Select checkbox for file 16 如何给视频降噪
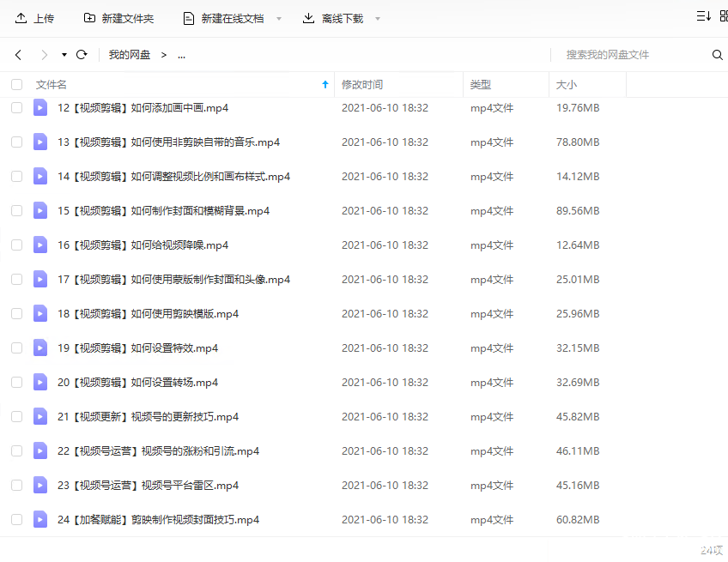 [x=17, y=245]
